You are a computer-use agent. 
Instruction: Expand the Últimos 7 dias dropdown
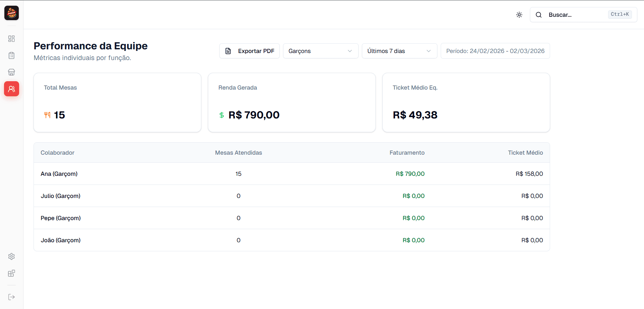(x=399, y=51)
